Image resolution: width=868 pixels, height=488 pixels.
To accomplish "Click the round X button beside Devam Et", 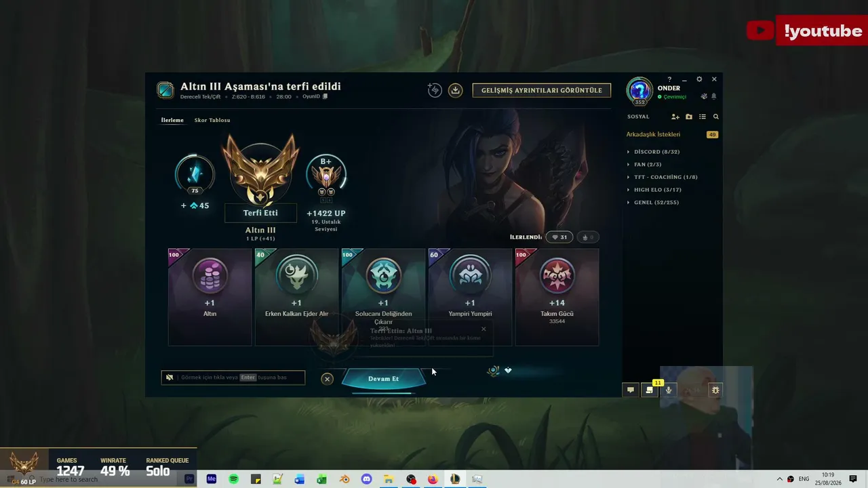I will [x=327, y=379].
